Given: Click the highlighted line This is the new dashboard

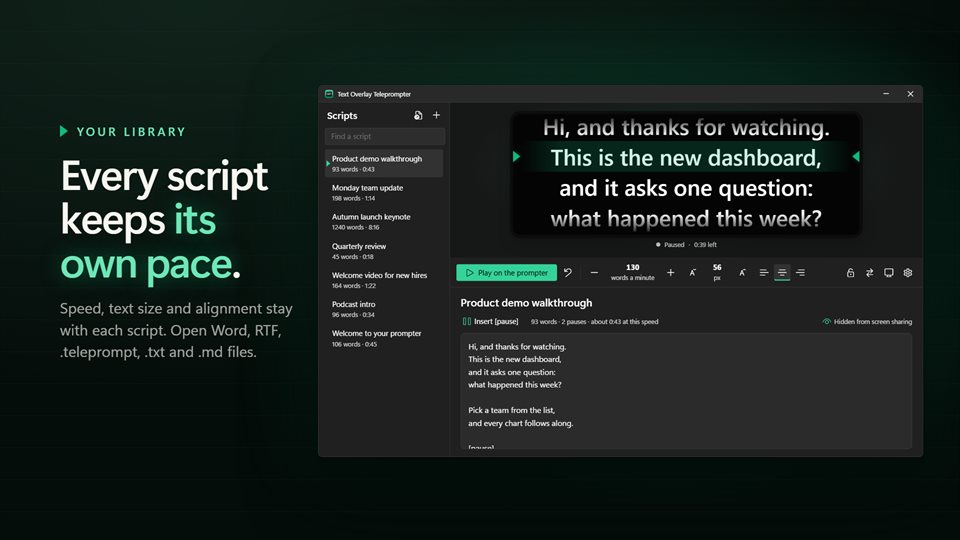Looking at the screenshot, I should click(x=686, y=157).
